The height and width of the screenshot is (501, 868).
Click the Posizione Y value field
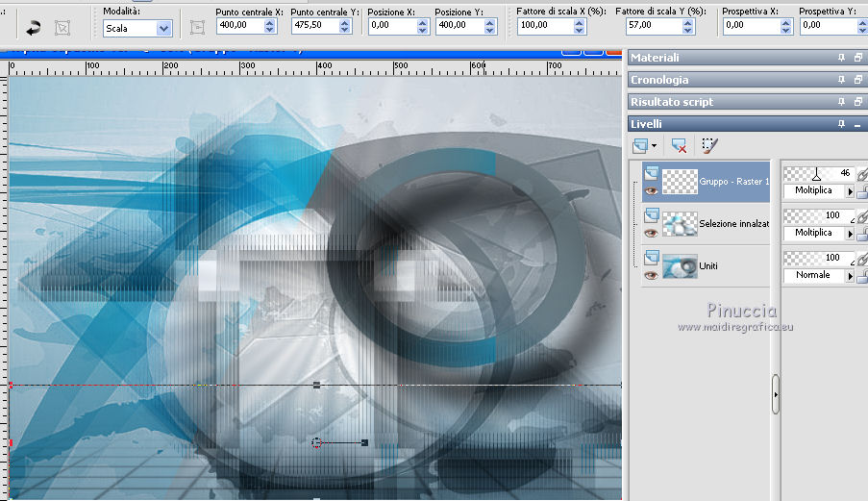(460, 25)
